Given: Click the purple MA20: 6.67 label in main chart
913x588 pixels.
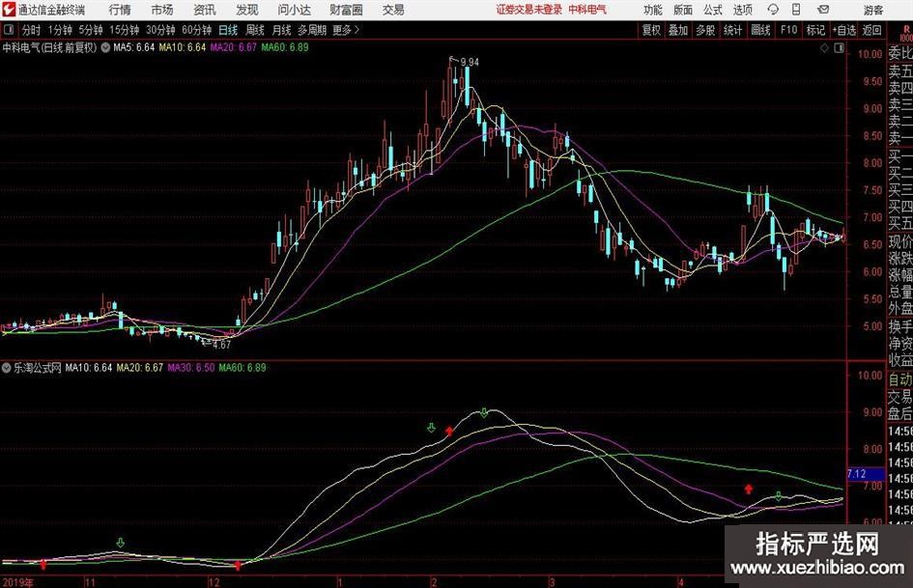Looking at the screenshot, I should coord(234,47).
